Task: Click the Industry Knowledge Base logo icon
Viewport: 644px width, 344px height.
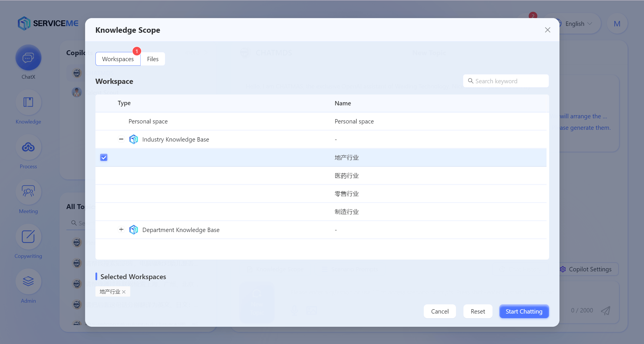Action: [x=133, y=140]
